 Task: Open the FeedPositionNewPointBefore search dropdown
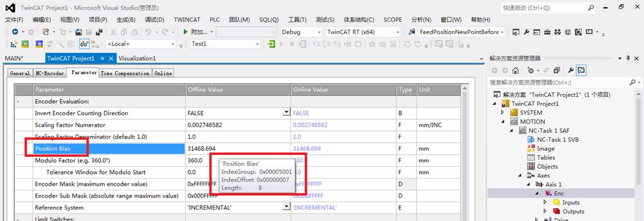502,32
